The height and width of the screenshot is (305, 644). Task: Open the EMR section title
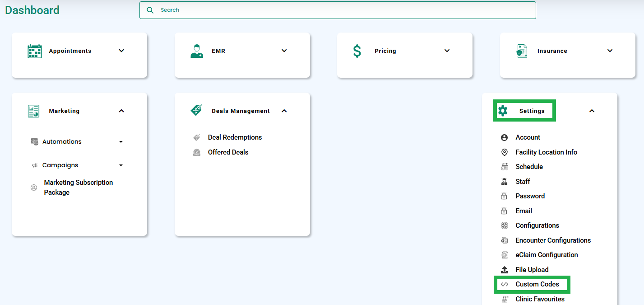(x=218, y=51)
